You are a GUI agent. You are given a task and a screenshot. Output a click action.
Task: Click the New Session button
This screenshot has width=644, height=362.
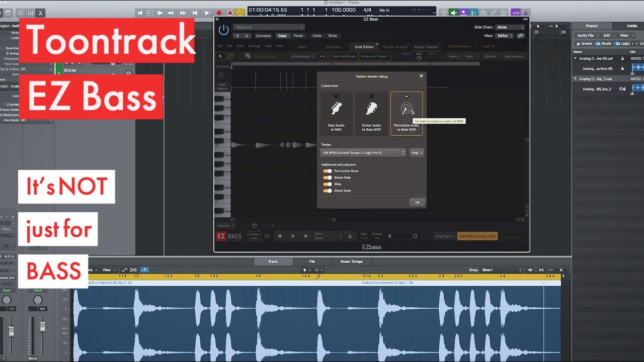514,56
